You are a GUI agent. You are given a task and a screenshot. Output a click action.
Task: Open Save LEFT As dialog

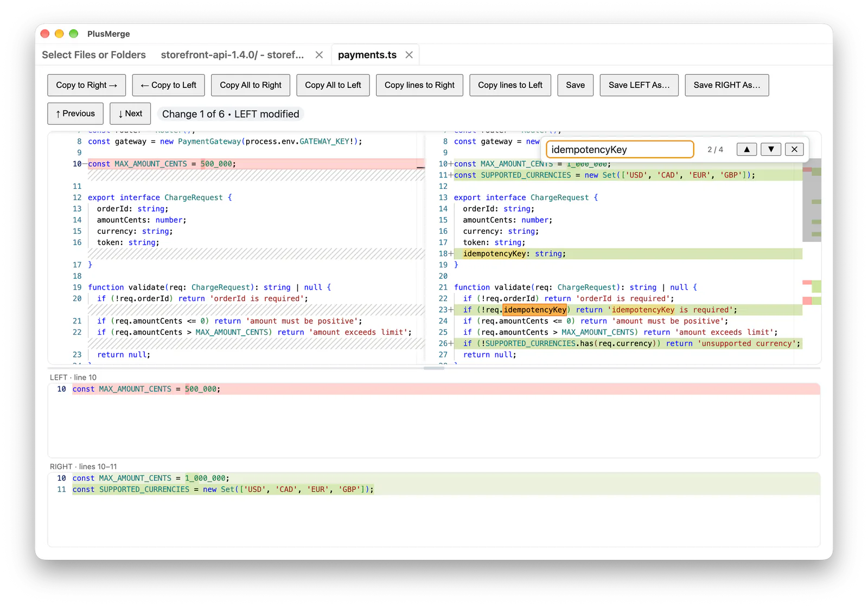point(639,85)
